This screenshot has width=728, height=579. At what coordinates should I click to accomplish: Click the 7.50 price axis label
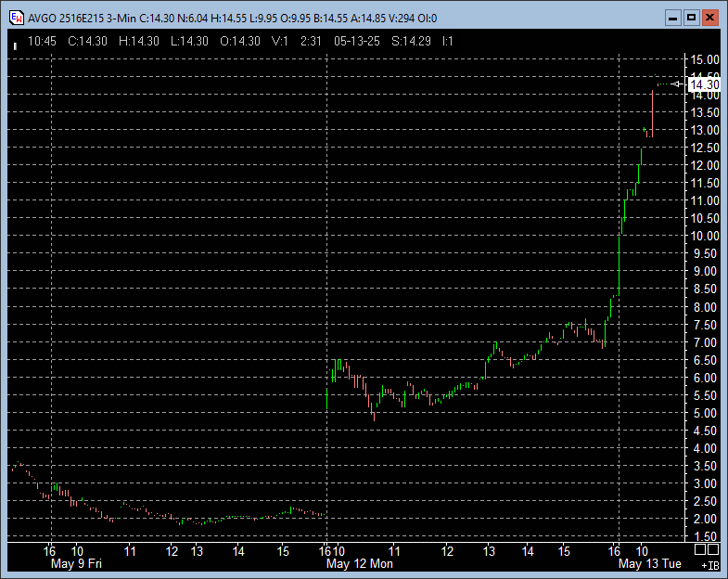[x=707, y=325]
